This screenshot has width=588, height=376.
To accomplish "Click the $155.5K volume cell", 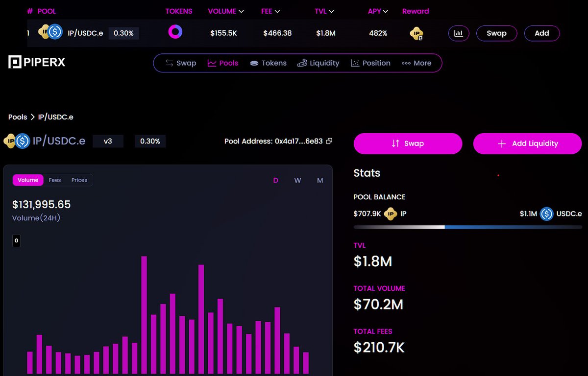I will [x=224, y=33].
